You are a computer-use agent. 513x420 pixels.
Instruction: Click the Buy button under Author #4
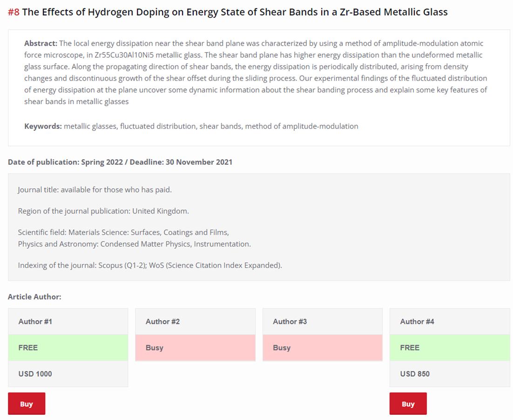[408, 404]
